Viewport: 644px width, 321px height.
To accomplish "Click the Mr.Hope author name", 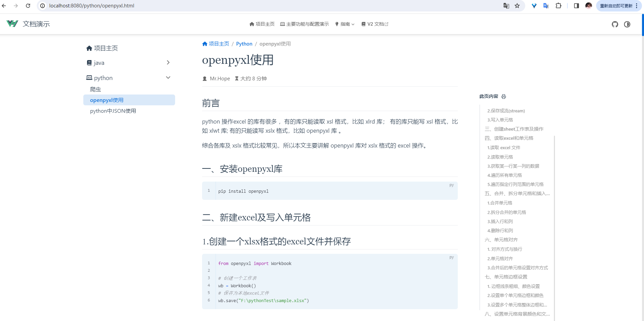I will coord(220,79).
